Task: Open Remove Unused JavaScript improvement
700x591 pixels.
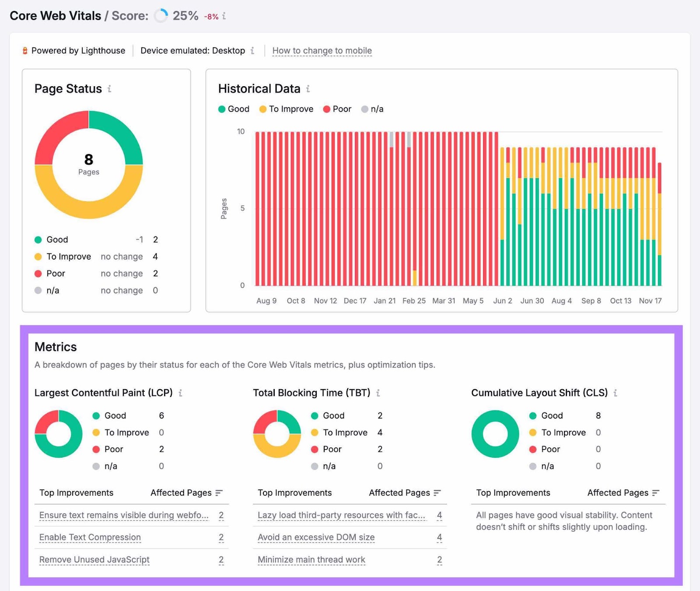Action: pos(94,559)
